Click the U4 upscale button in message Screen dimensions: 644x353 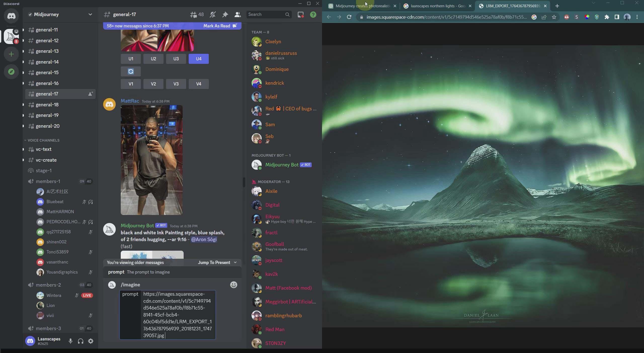click(x=199, y=59)
